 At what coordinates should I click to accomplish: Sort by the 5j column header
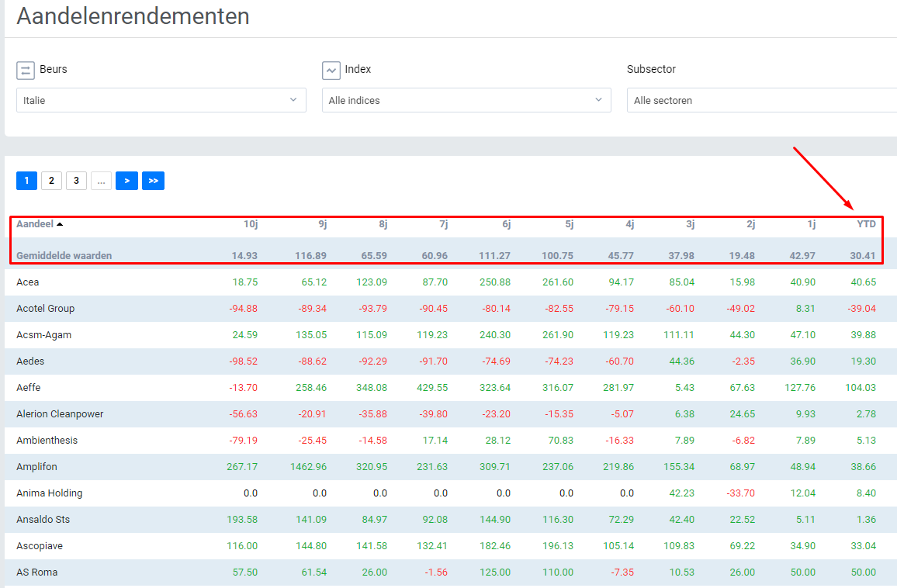pyautogui.click(x=570, y=224)
